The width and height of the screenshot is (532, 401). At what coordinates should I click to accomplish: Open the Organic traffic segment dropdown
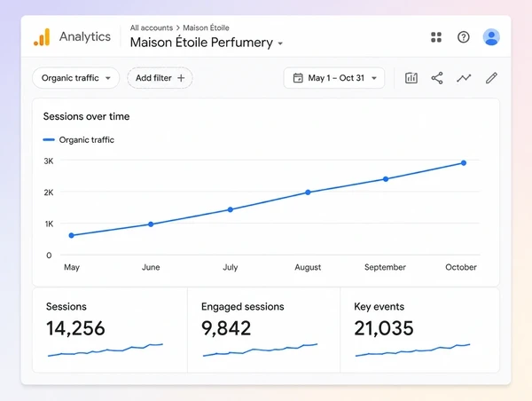76,78
